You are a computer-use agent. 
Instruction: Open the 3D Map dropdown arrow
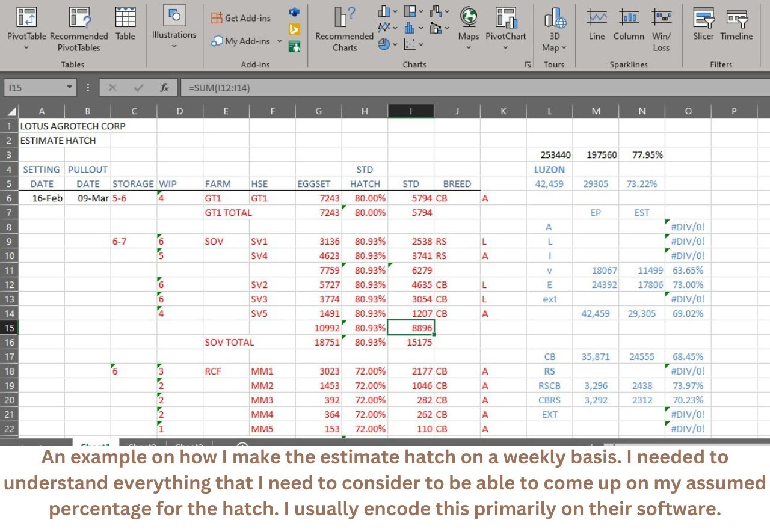(564, 48)
